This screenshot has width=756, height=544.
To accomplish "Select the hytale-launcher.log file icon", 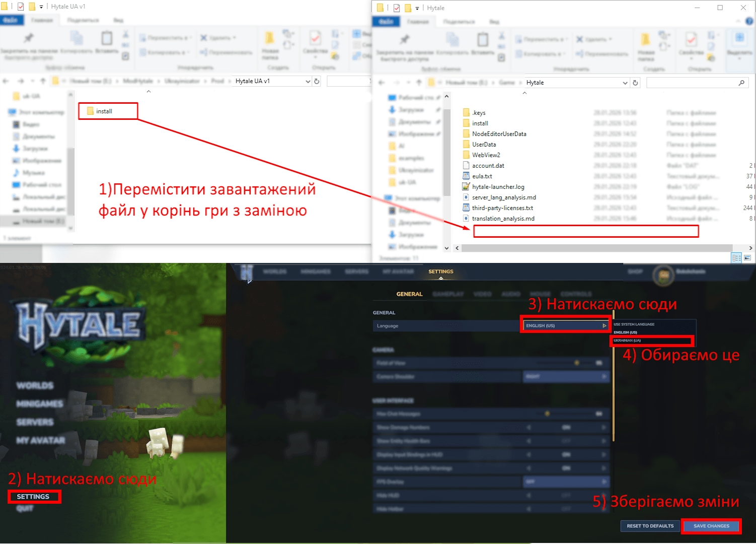I will [x=466, y=187].
